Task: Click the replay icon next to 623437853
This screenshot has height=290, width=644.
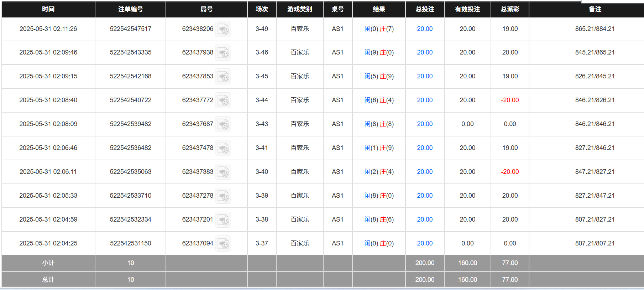Action: pyautogui.click(x=223, y=77)
